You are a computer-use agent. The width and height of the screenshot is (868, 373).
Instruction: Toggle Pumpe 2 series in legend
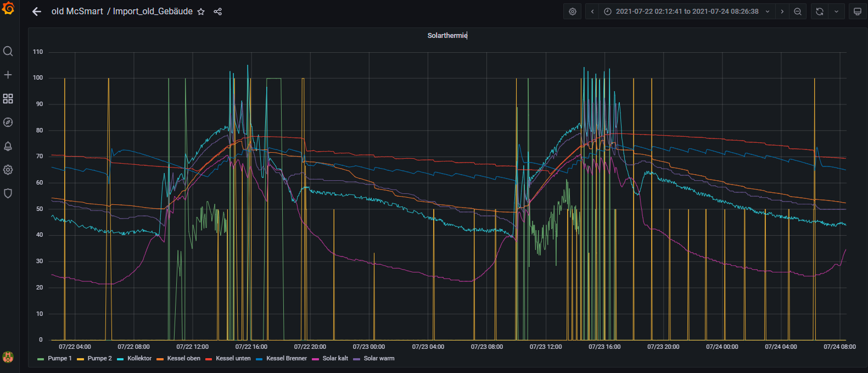100,358
